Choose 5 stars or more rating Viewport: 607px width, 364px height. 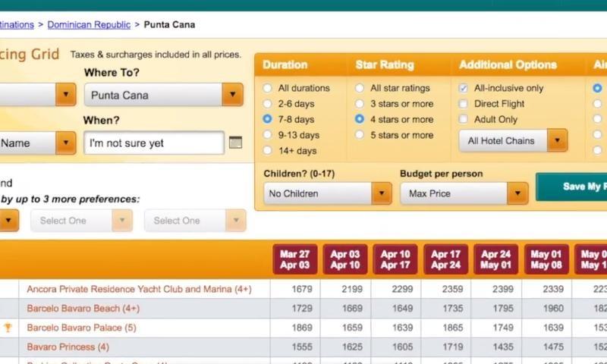coord(360,135)
